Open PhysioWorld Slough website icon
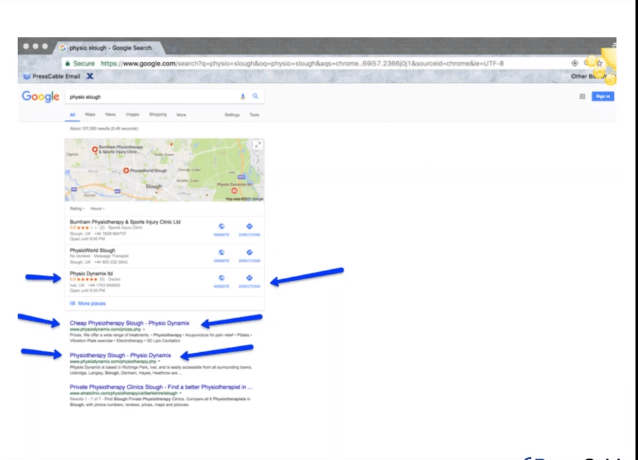 pyautogui.click(x=221, y=254)
